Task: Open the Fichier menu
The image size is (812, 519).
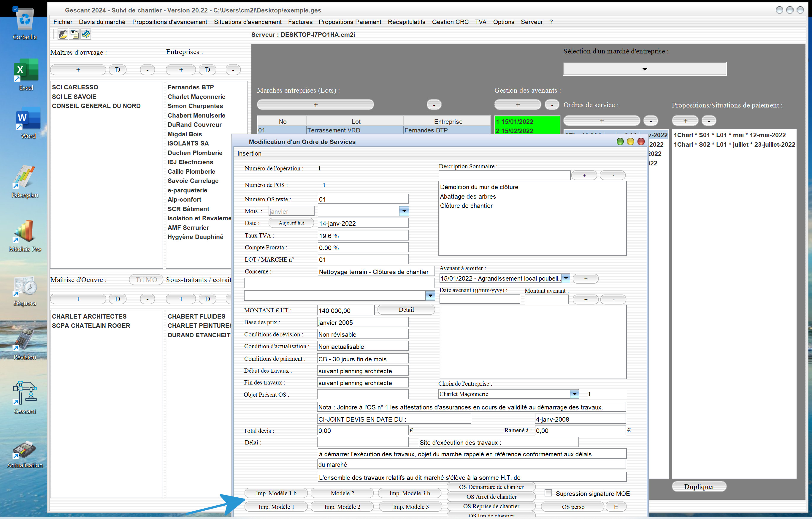Action: [63, 22]
